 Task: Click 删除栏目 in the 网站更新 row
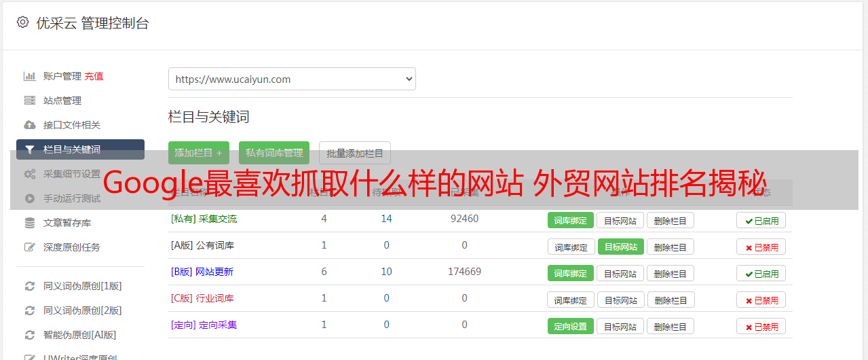point(671,273)
